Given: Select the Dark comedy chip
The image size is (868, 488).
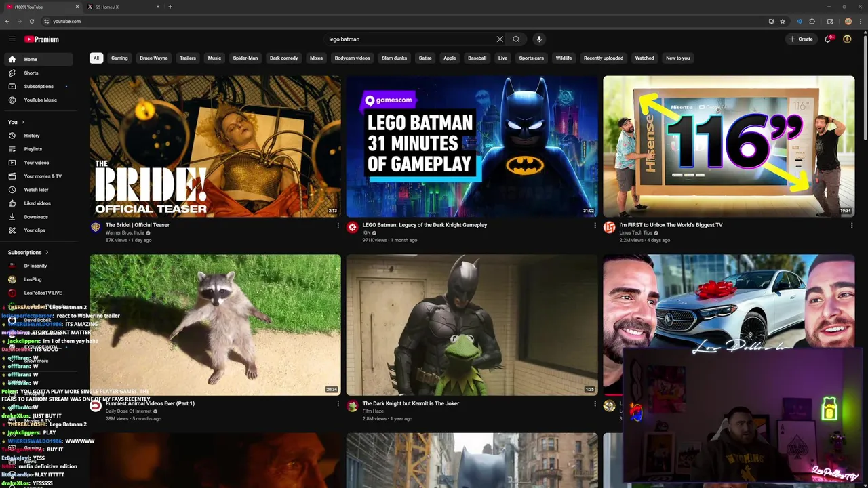Looking at the screenshot, I should tap(284, 58).
